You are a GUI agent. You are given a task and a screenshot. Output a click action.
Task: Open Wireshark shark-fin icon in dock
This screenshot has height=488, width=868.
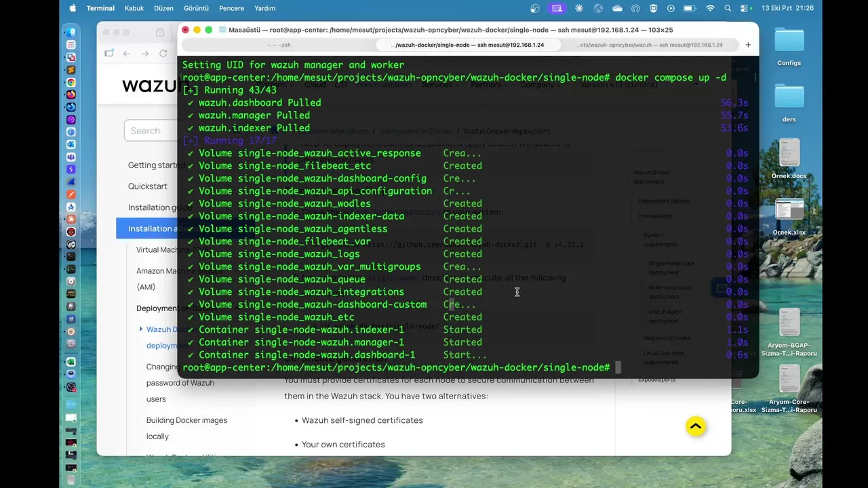71,183
